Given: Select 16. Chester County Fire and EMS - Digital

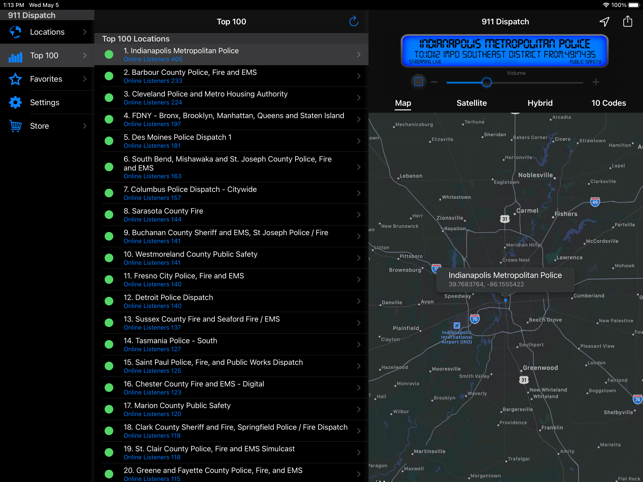Looking at the screenshot, I should point(231,388).
